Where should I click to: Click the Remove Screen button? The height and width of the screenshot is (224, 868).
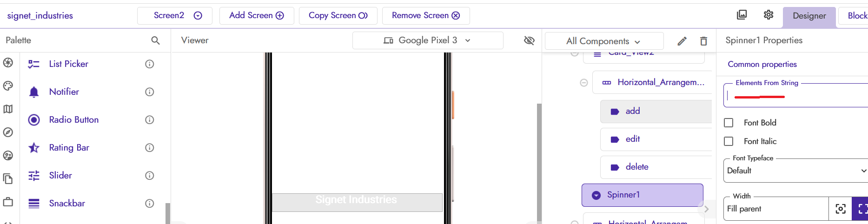(425, 15)
